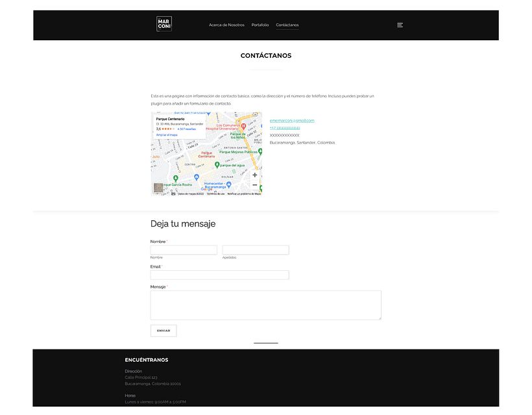Click the +57 phone number link
The width and height of the screenshot is (532, 415).
tap(285, 128)
